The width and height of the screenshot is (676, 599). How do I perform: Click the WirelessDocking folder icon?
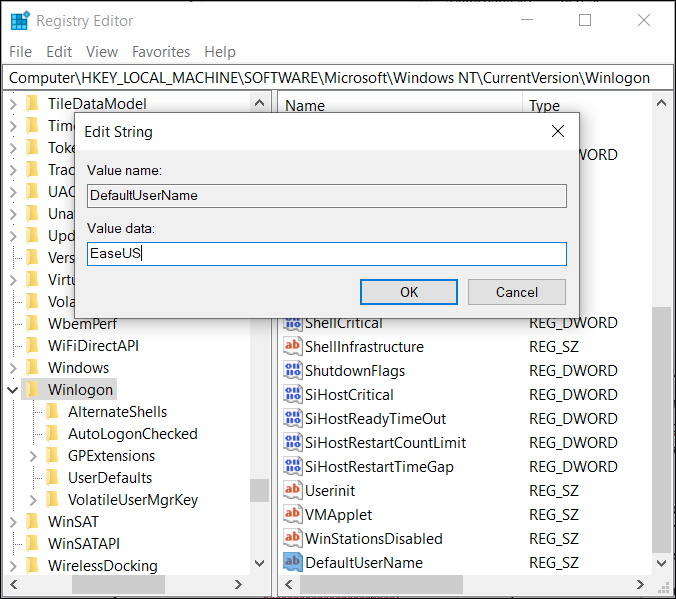pos(32,565)
